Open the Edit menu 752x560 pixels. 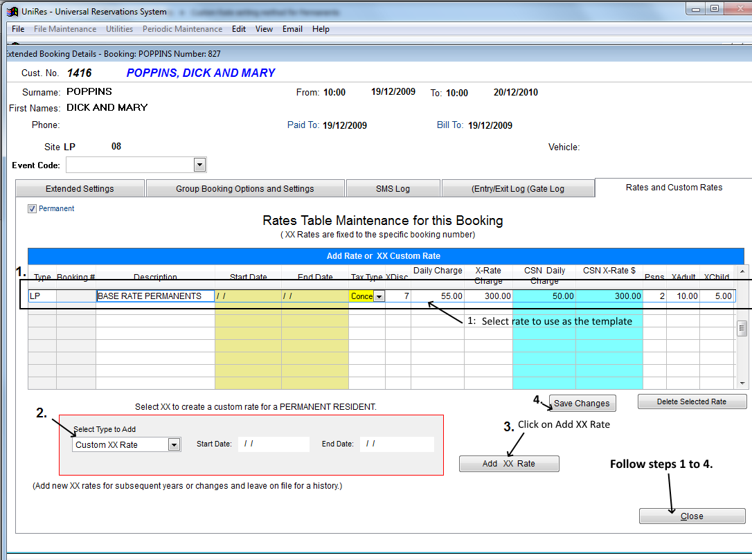(239, 29)
